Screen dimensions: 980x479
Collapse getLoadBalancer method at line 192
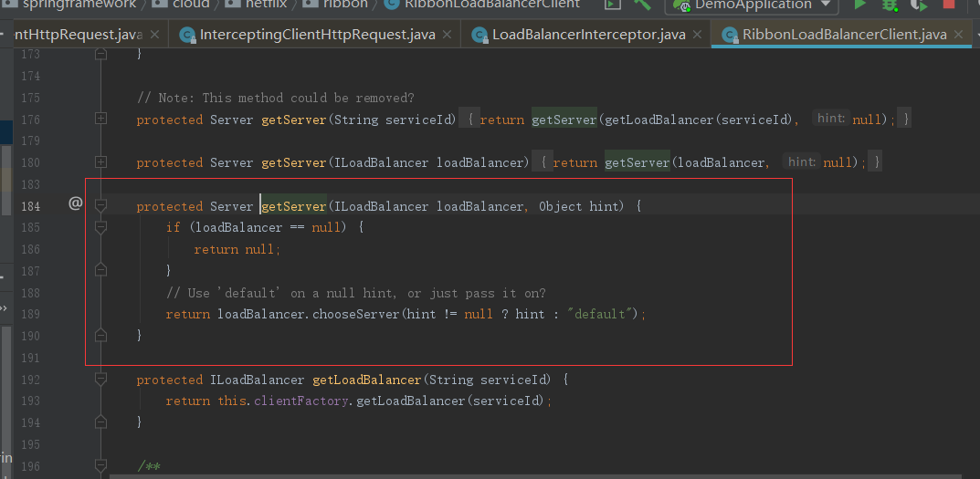pyautogui.click(x=100, y=379)
